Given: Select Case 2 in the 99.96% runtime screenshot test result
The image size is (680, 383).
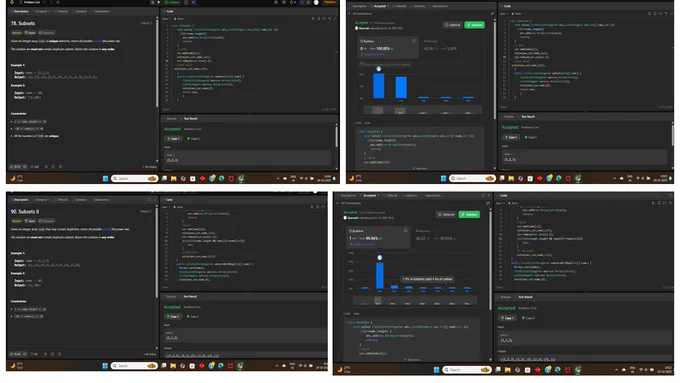Looking at the screenshot, I should (528, 318).
